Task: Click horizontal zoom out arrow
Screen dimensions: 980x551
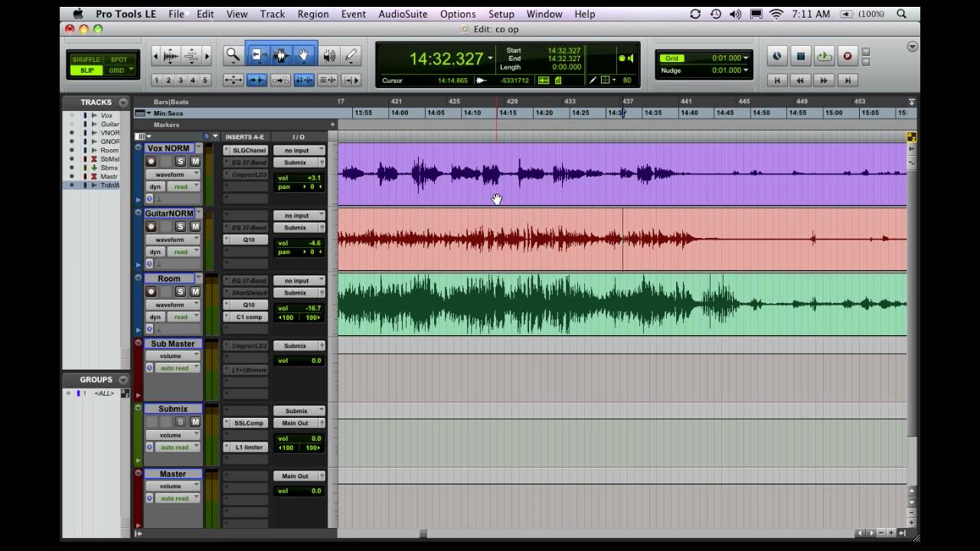Action: coord(156,56)
